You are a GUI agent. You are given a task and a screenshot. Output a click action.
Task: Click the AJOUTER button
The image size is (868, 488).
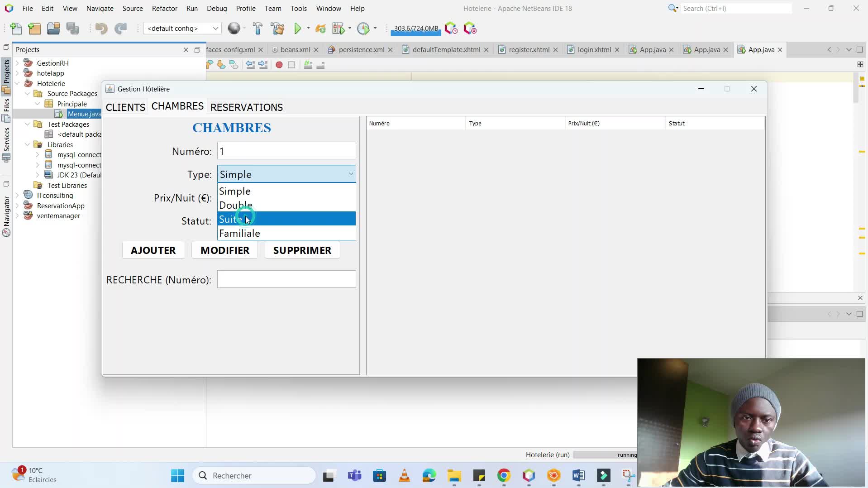click(153, 250)
